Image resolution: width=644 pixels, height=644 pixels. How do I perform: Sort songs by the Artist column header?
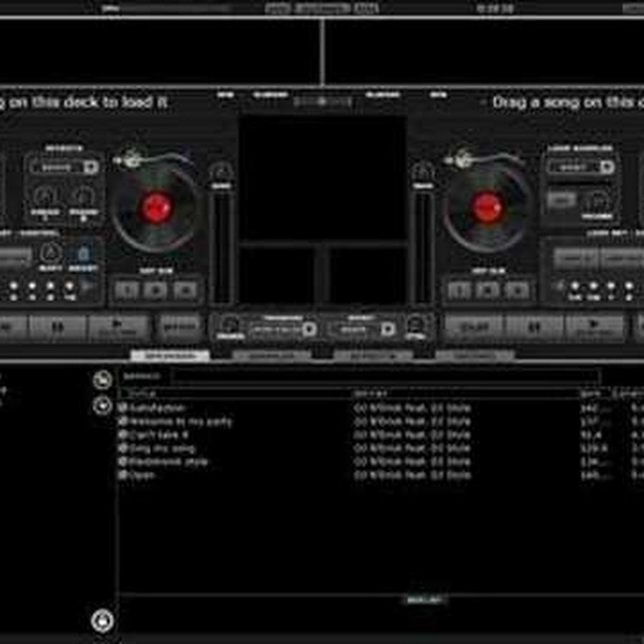[371, 394]
